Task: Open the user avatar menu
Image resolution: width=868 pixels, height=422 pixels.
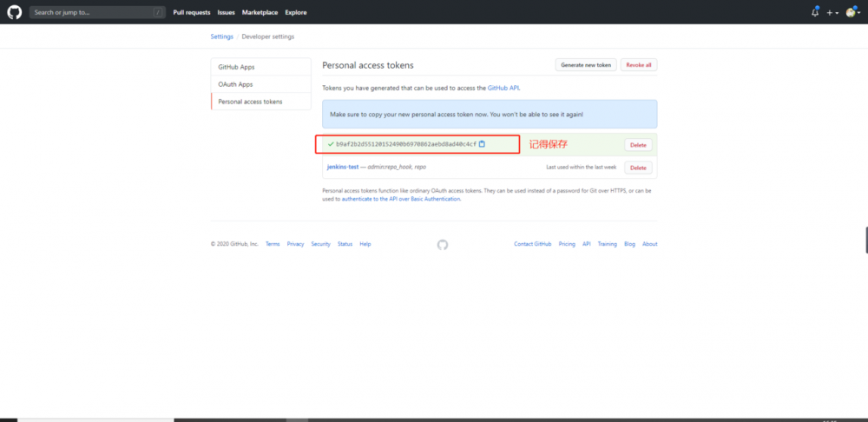Action: pyautogui.click(x=852, y=12)
